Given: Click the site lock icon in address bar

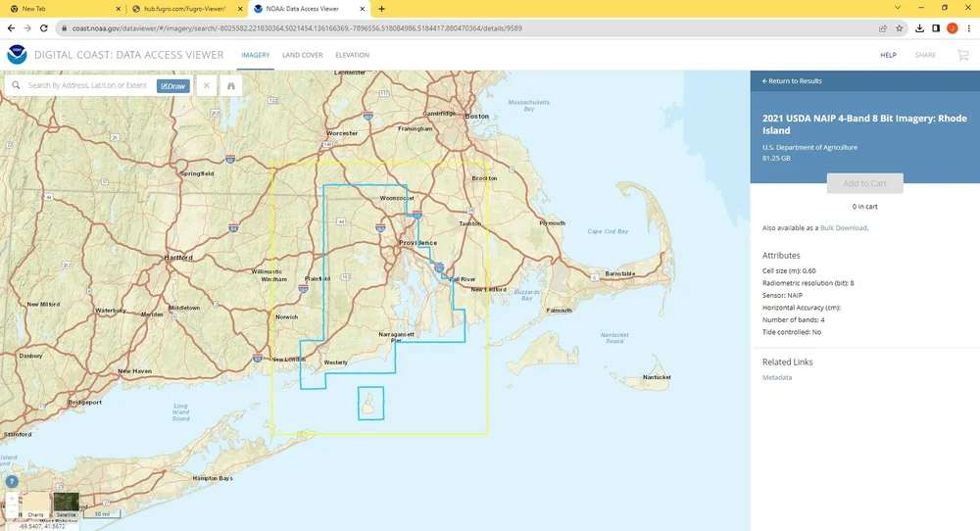Looking at the screenshot, I should (64, 28).
